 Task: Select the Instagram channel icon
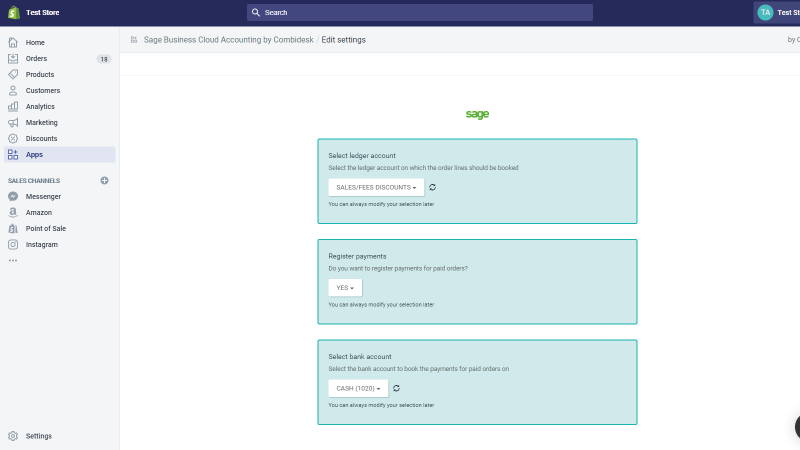[x=13, y=244]
